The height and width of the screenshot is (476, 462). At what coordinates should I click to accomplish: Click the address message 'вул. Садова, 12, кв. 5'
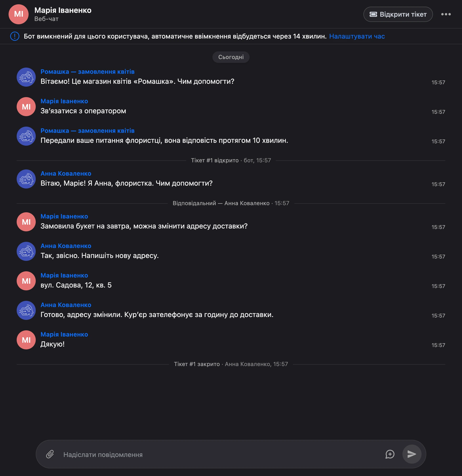point(76,285)
